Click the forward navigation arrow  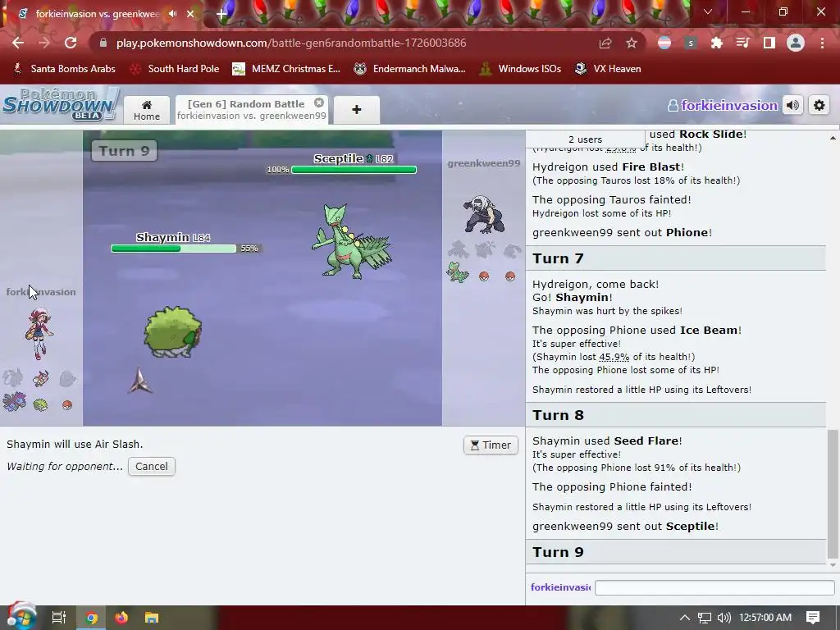coord(44,43)
